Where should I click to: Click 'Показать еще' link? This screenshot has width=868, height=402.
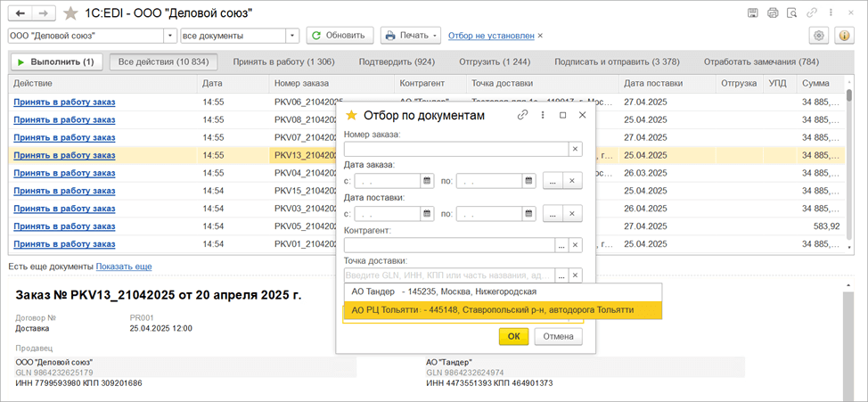coord(124,267)
